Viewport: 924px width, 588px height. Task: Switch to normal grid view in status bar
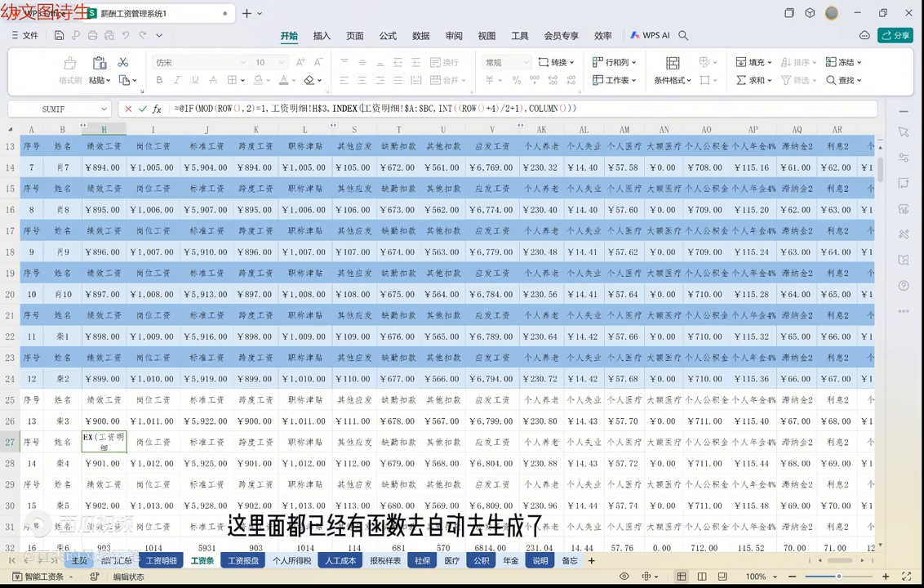[x=682, y=577]
